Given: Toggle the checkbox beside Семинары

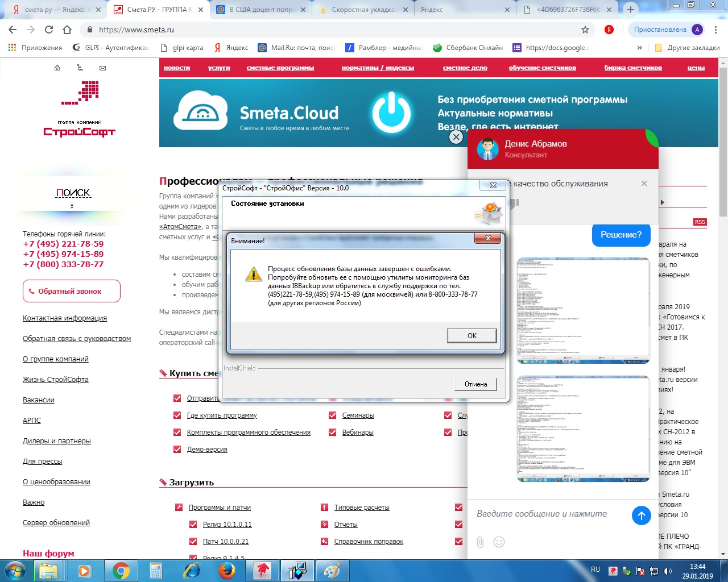Looking at the screenshot, I should pyautogui.click(x=332, y=415).
